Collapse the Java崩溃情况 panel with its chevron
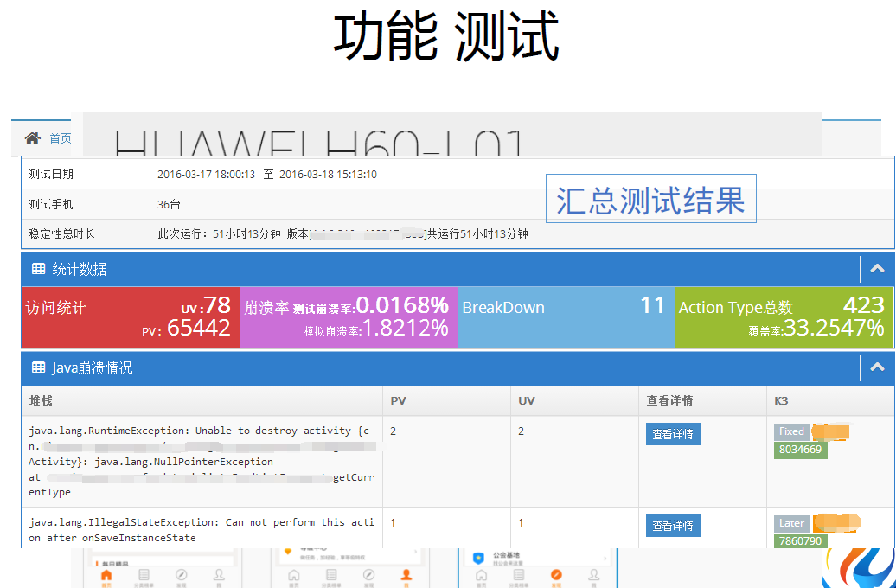Image resolution: width=896 pixels, height=588 pixels. click(x=877, y=367)
